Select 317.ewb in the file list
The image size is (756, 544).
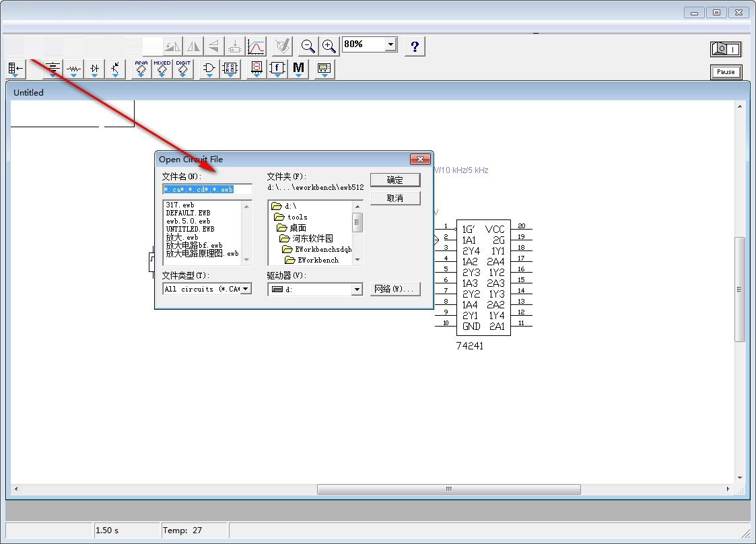click(180, 205)
